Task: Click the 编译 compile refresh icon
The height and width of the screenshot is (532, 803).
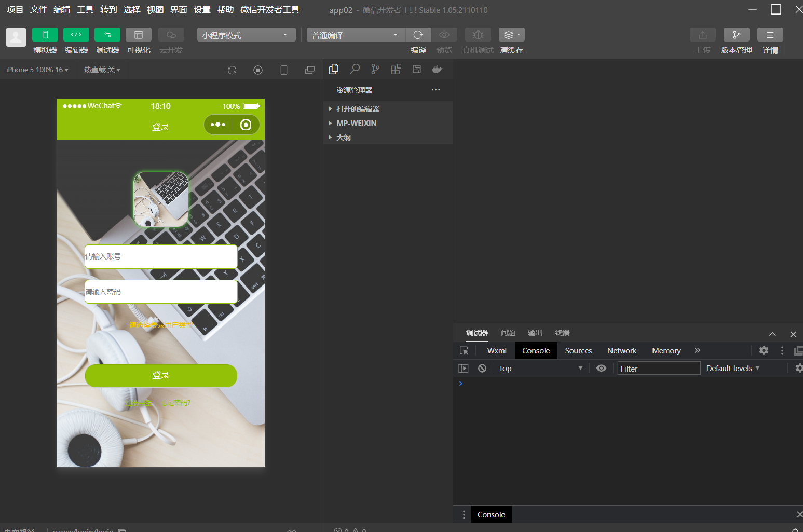Action: pos(418,35)
